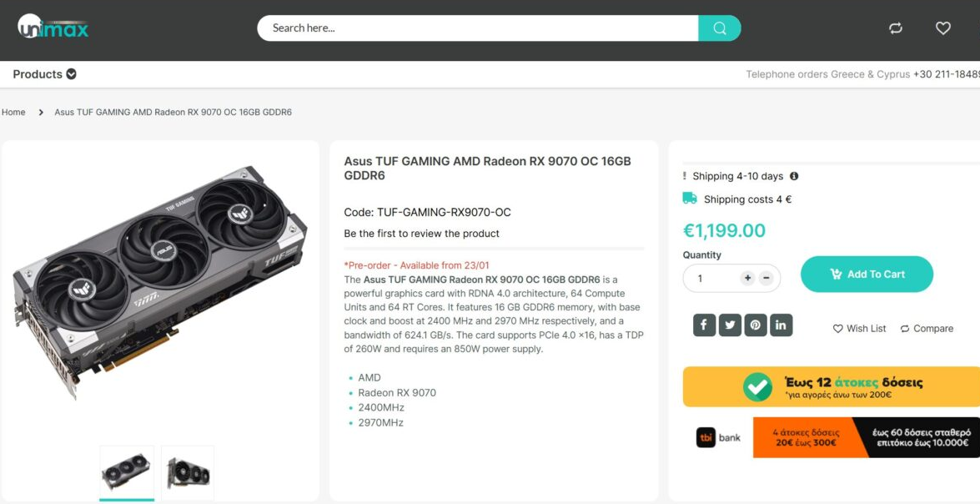Expand the Products menu

(x=45, y=74)
